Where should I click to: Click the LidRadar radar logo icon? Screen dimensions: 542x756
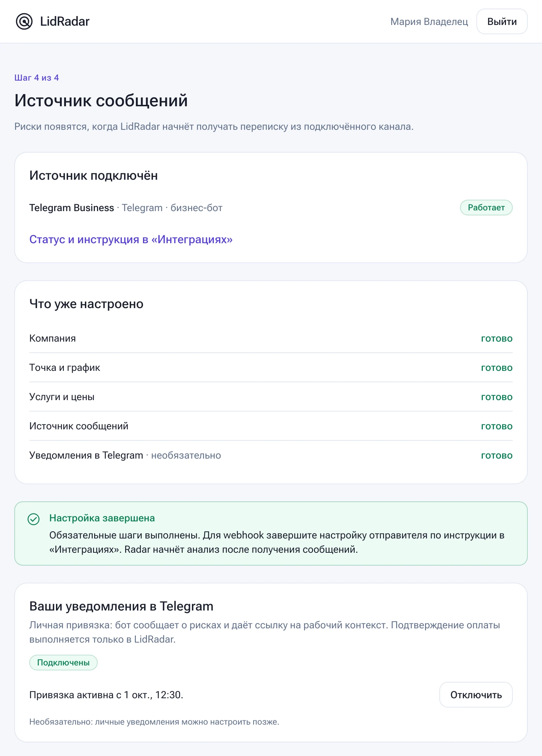(24, 21)
